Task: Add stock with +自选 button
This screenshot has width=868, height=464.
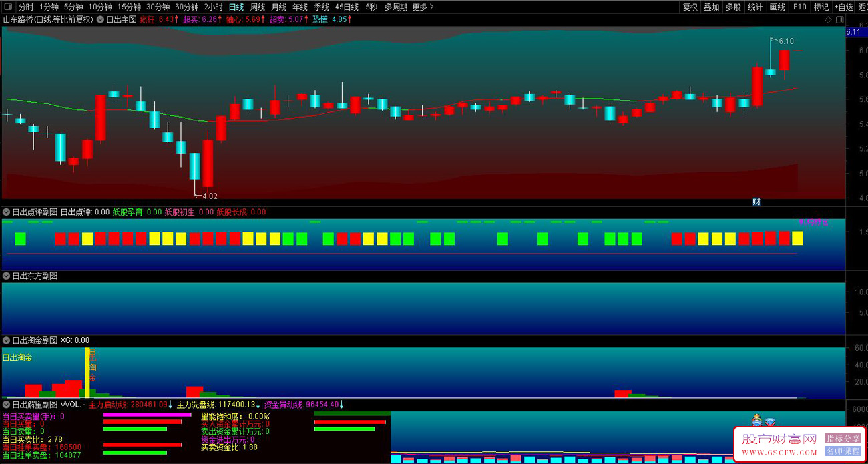Action: [843, 7]
